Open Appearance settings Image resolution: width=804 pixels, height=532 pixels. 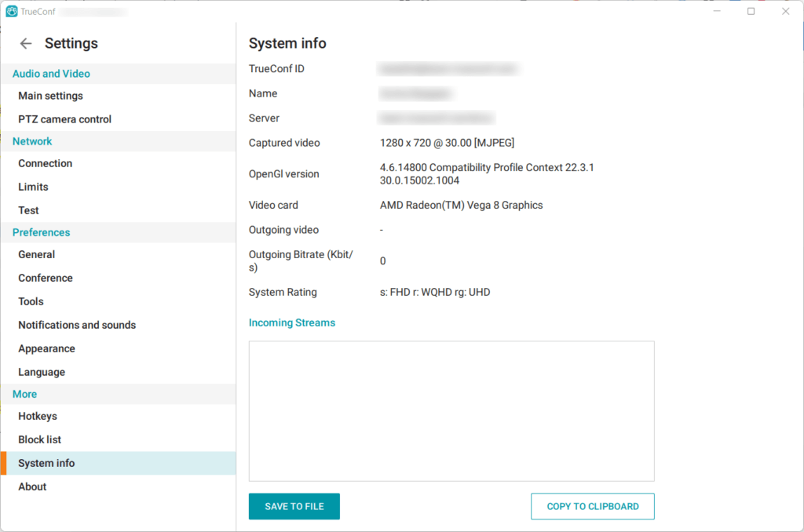tap(46, 348)
